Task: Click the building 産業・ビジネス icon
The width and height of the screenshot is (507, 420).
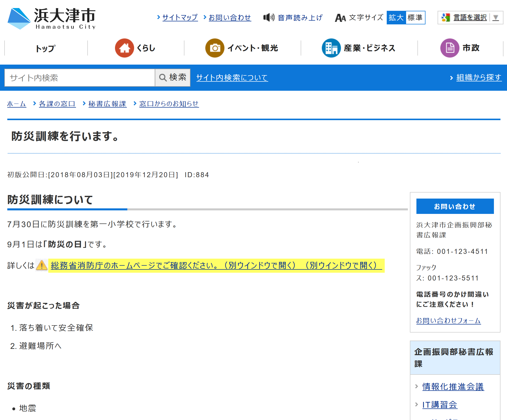Action: 331,48
